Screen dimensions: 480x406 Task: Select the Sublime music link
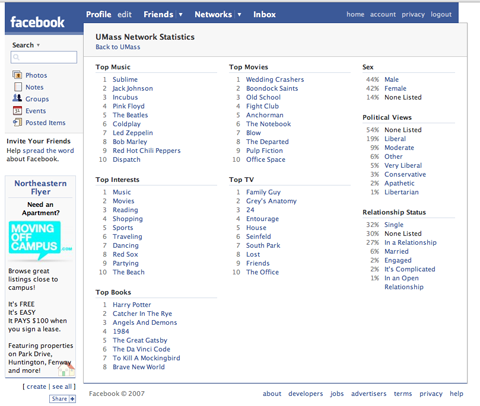coord(125,79)
